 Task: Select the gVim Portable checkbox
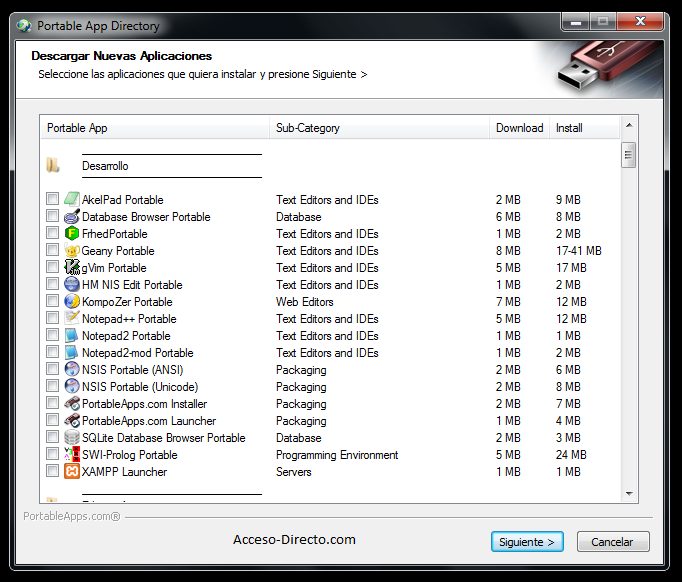pos(52,267)
